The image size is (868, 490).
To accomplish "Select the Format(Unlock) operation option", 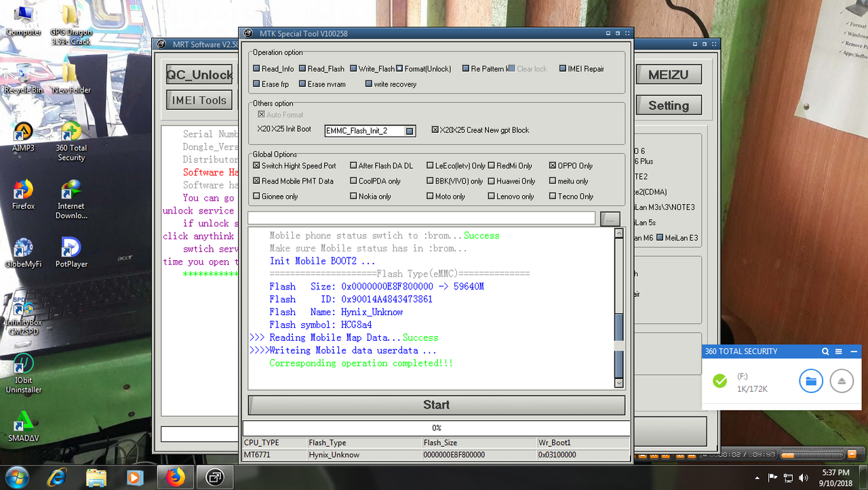I will 424,69.
